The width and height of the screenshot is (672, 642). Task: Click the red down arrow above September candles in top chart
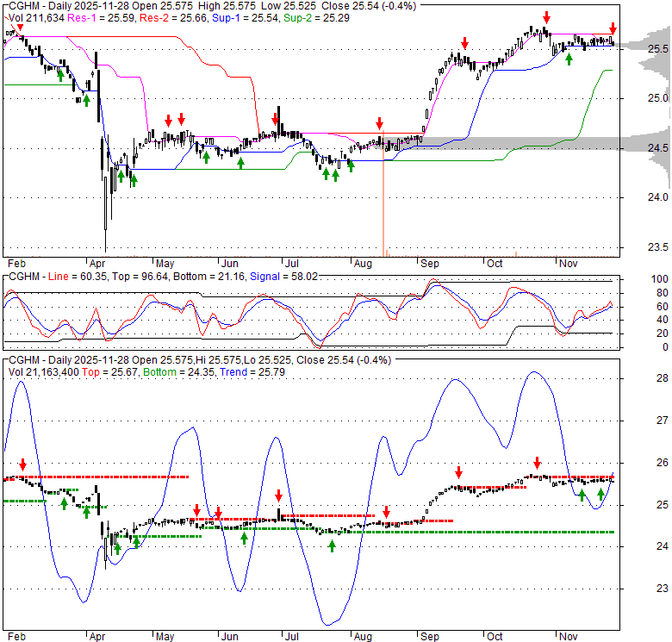tap(464, 42)
